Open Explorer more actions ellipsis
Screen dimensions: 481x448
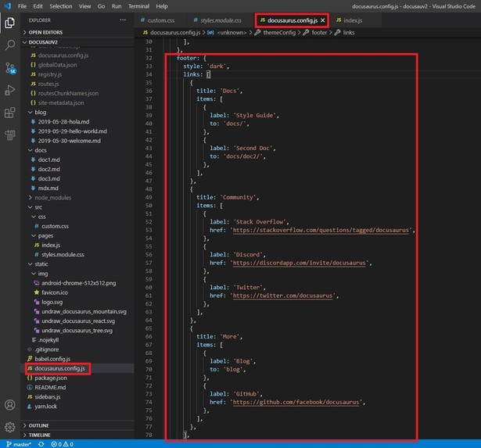[x=123, y=20]
